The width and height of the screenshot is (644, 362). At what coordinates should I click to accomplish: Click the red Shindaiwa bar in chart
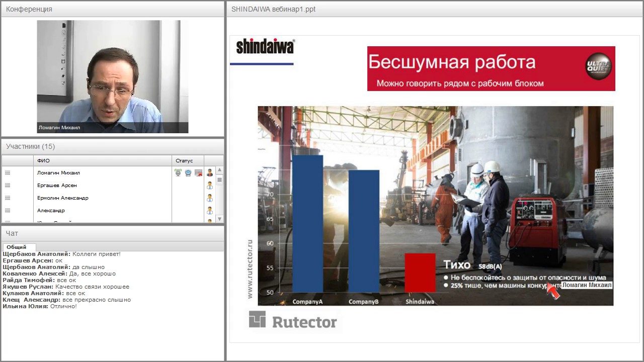420,273
